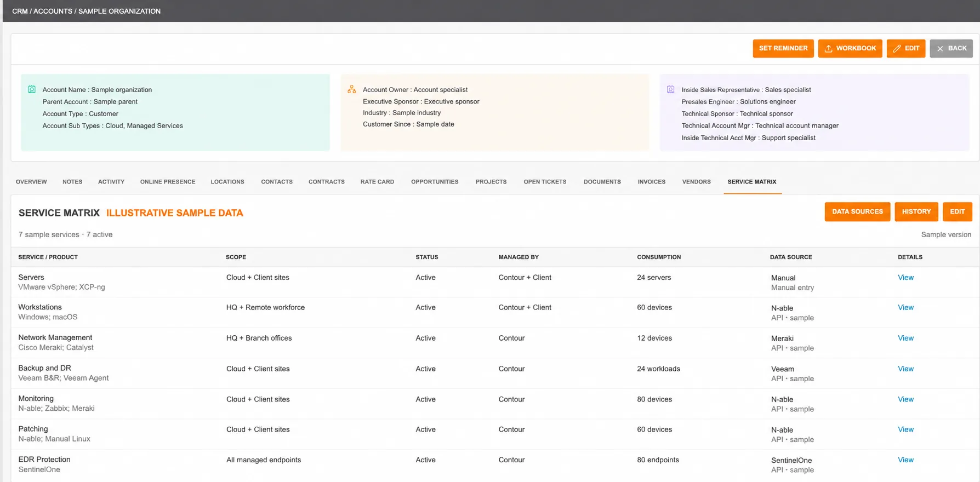Edit the Service Matrix section
The image size is (980, 482).
coord(958,211)
